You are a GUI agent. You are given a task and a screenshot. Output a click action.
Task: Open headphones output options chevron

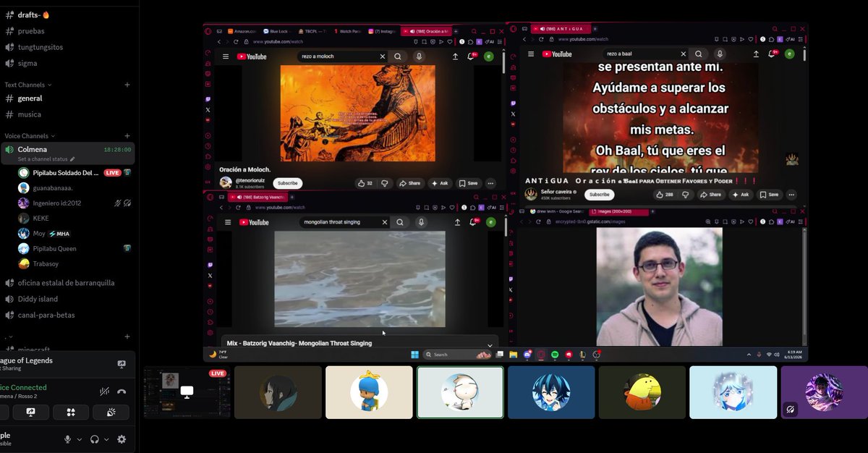click(106, 439)
